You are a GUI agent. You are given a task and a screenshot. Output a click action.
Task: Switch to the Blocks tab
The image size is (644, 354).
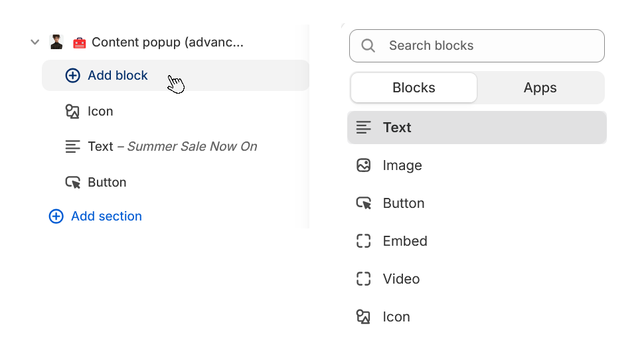point(414,88)
